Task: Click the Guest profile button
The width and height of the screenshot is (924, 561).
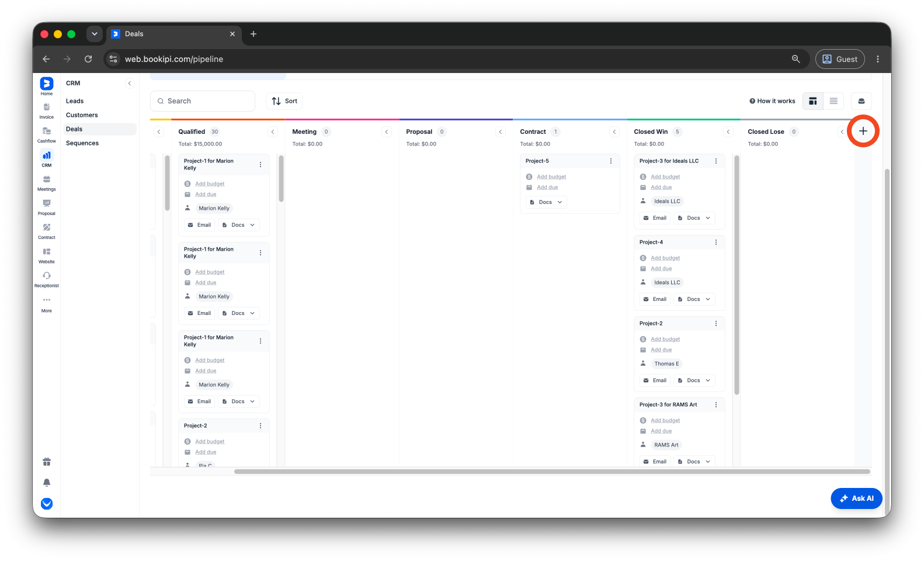Action: (840, 59)
